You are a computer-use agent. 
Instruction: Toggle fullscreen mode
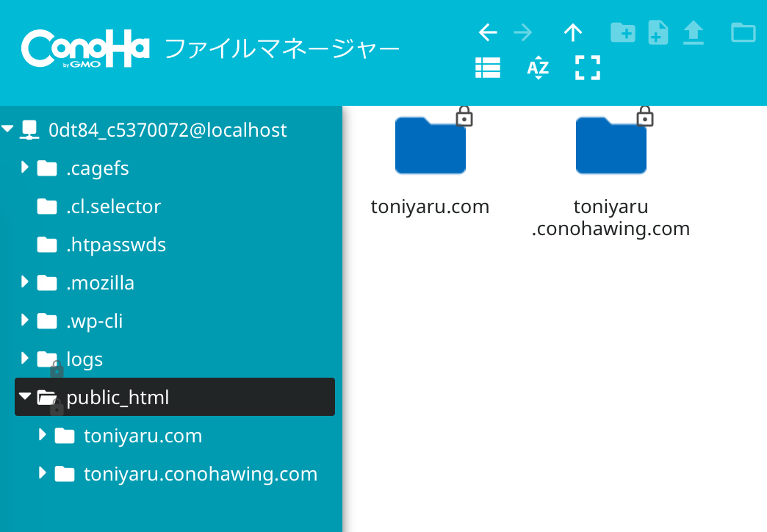pyautogui.click(x=588, y=68)
